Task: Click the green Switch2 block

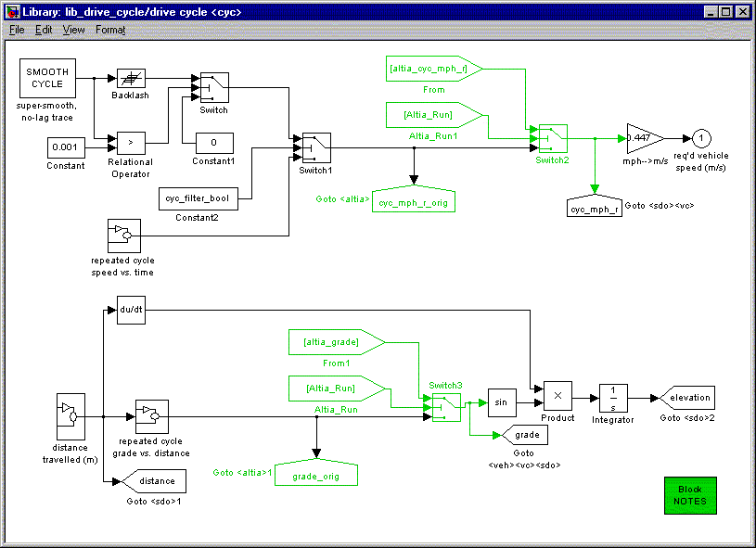Action: (553, 138)
